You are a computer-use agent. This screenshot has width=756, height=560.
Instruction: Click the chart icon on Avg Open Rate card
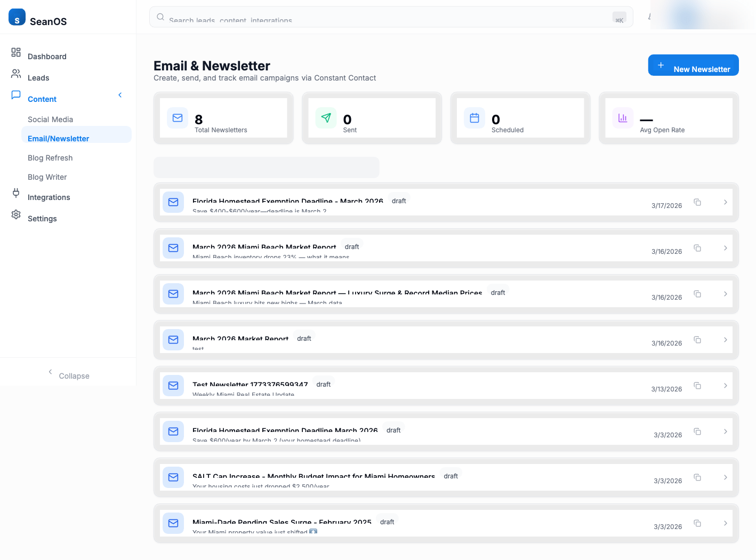[x=622, y=118]
